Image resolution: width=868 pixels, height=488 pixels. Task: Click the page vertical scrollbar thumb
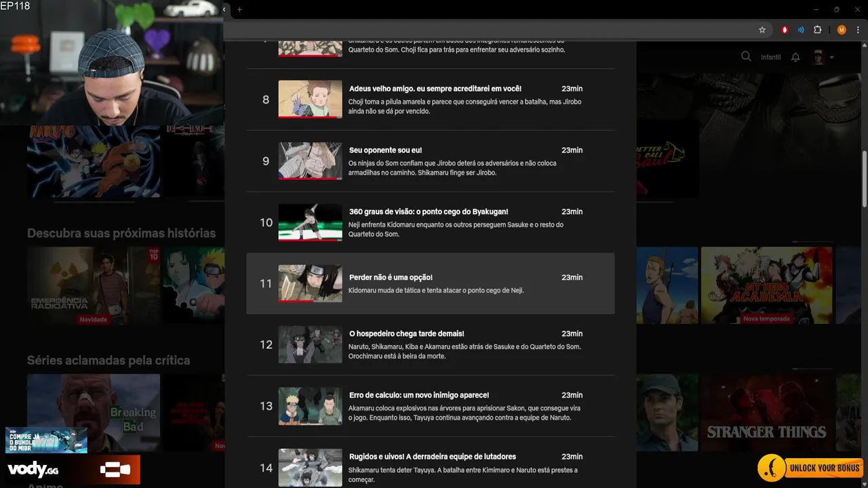coord(865,179)
